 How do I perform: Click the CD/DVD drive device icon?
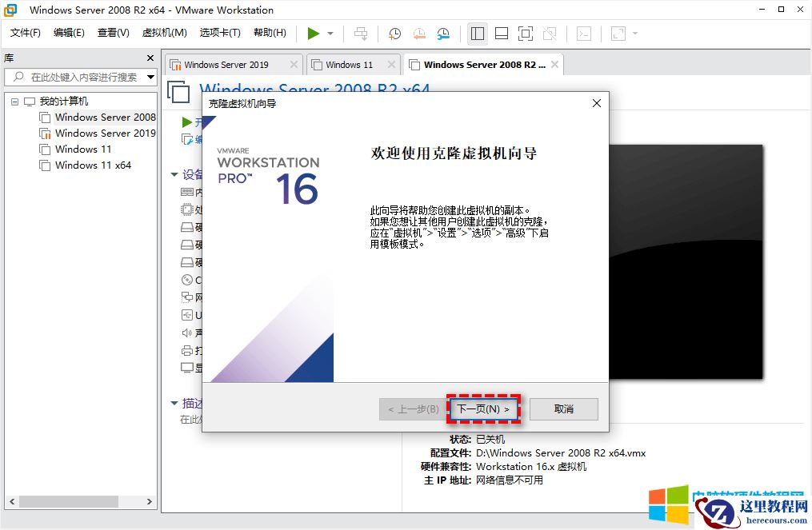pos(187,280)
